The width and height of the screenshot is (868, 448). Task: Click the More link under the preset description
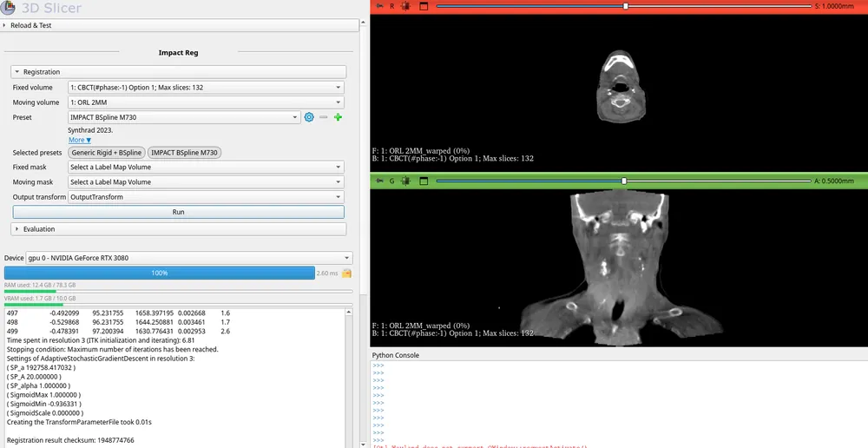click(x=80, y=140)
